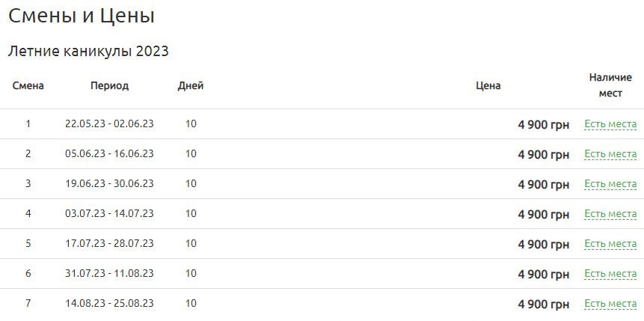Click the "Наличие мест" column header
Image resolution: width=644 pixels, height=321 pixels.
610,85
